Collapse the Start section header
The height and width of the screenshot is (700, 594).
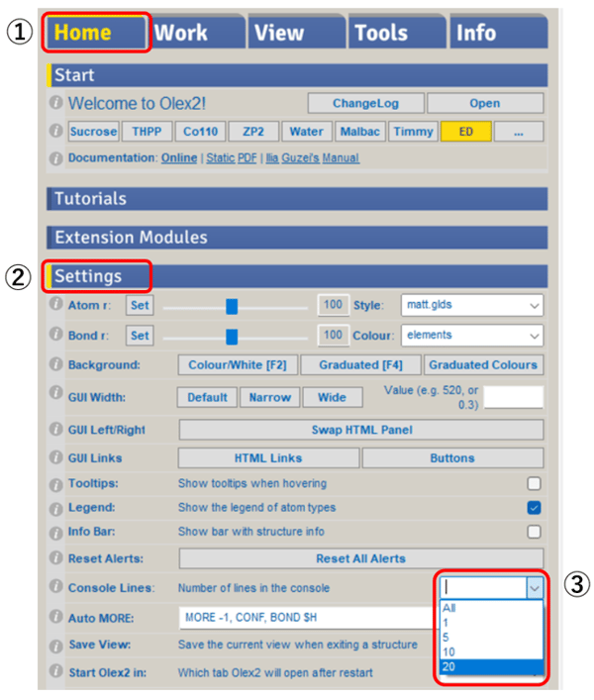click(x=297, y=75)
